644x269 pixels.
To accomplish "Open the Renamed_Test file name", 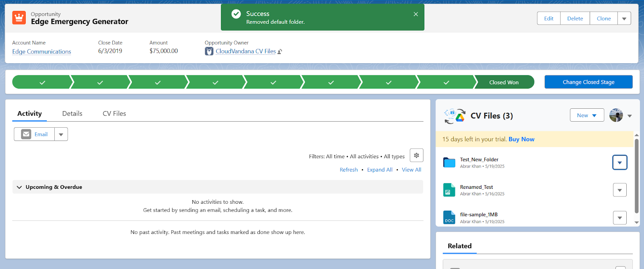I will [476, 187].
